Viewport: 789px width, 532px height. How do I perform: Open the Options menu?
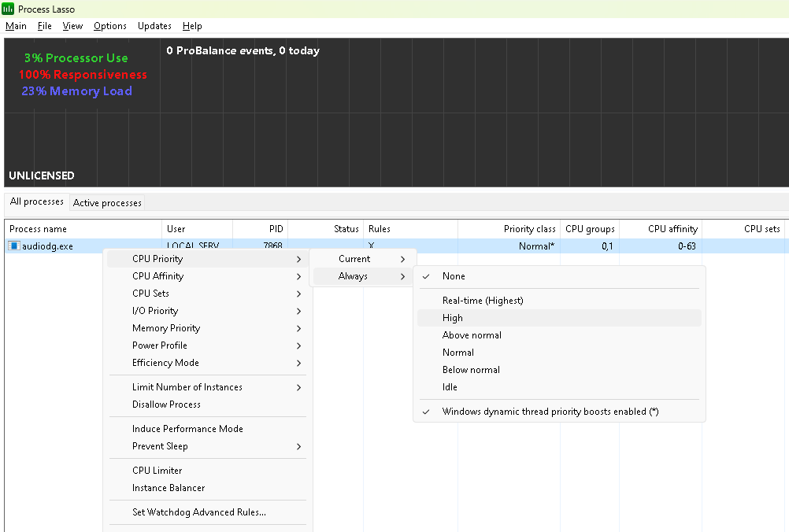(x=109, y=26)
